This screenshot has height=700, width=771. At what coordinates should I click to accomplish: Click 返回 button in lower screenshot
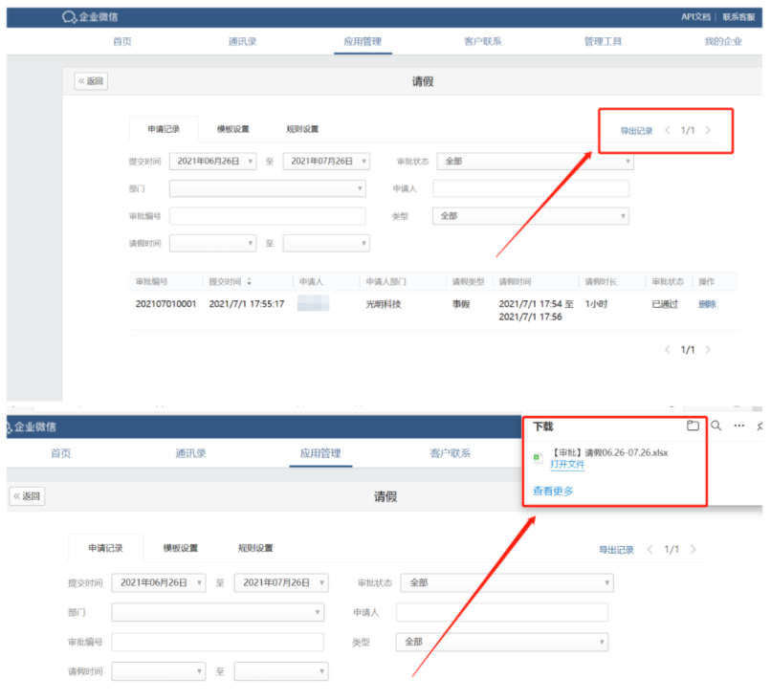pyautogui.click(x=27, y=496)
